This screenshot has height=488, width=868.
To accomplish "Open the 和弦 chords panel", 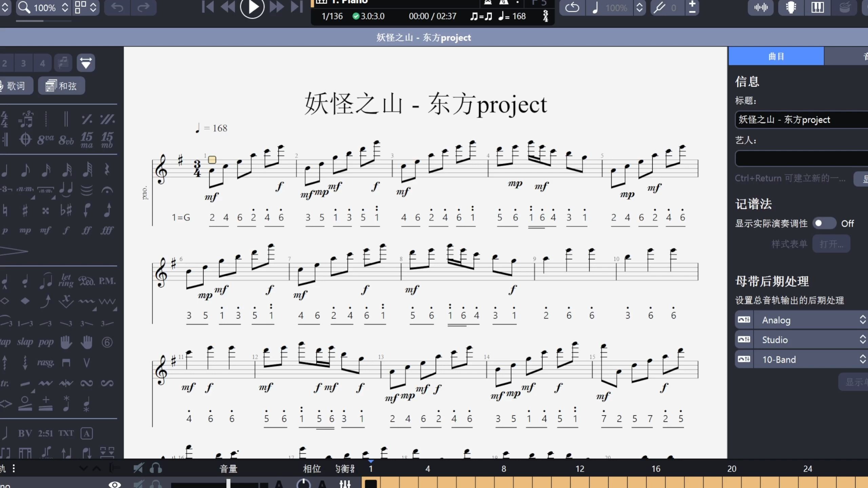I will (61, 86).
